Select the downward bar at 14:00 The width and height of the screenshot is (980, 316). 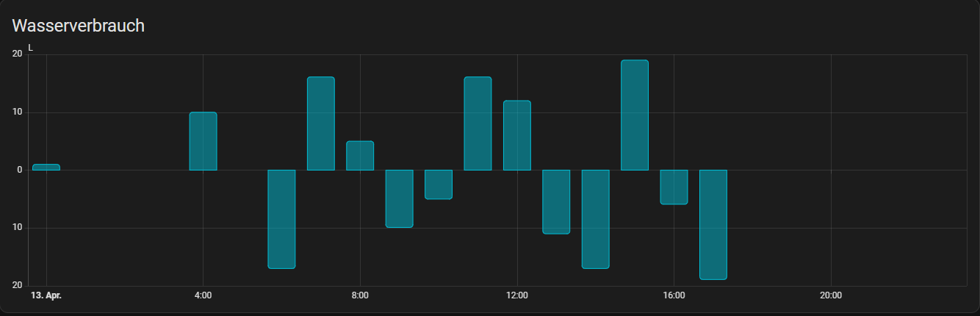coord(595,219)
